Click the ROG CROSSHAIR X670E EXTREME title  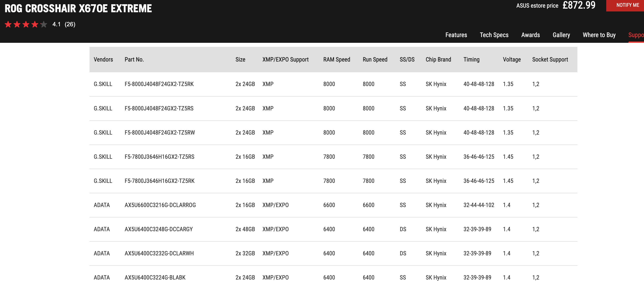(78, 8)
